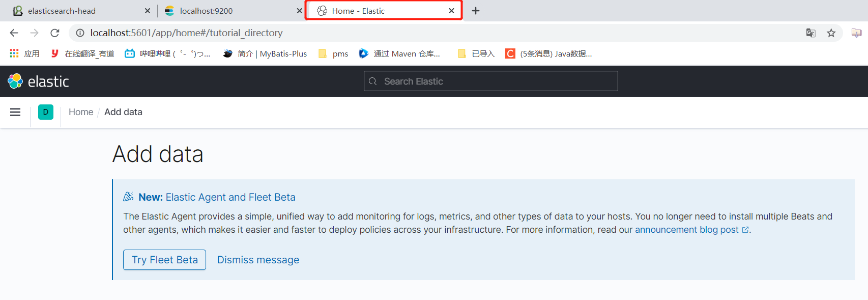
Task: Open the MyBatis-Plus bookmark
Action: (x=265, y=53)
